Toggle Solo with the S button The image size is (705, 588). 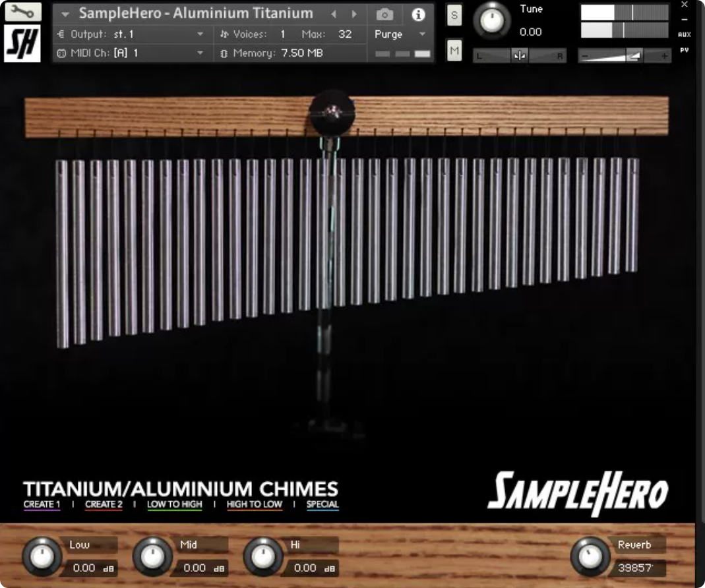pyautogui.click(x=454, y=16)
